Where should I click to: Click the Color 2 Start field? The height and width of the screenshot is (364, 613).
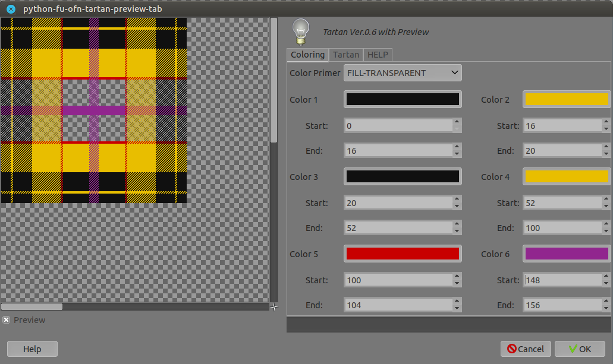[x=562, y=126]
